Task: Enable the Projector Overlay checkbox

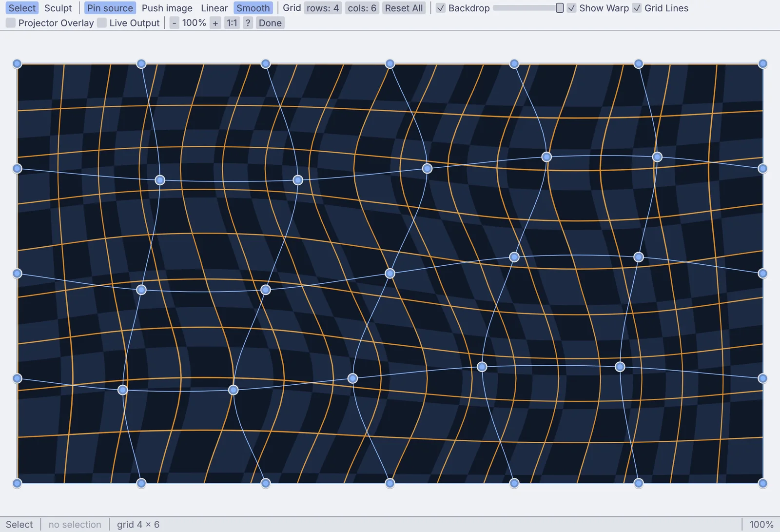Action: 11,23
